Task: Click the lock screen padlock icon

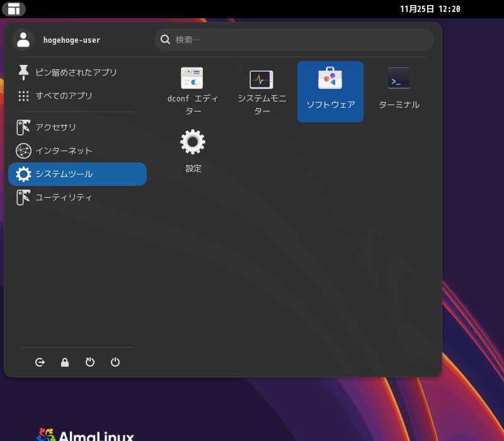Action: point(64,362)
